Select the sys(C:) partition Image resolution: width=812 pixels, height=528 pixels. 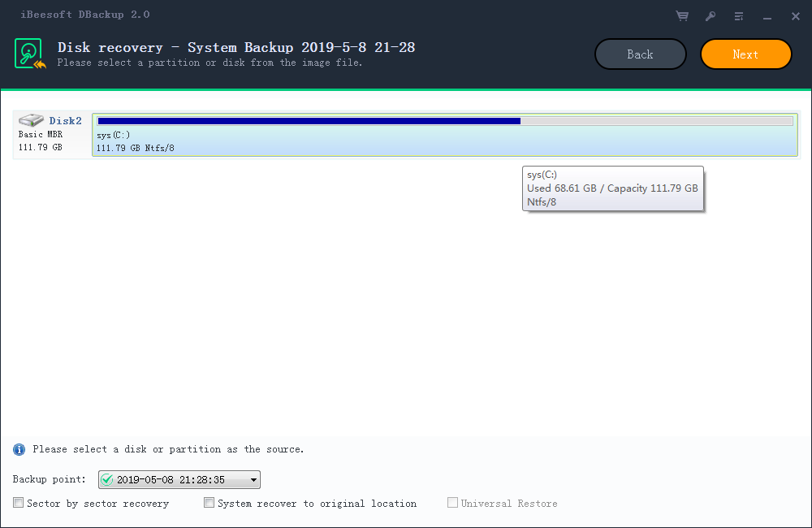(x=445, y=135)
